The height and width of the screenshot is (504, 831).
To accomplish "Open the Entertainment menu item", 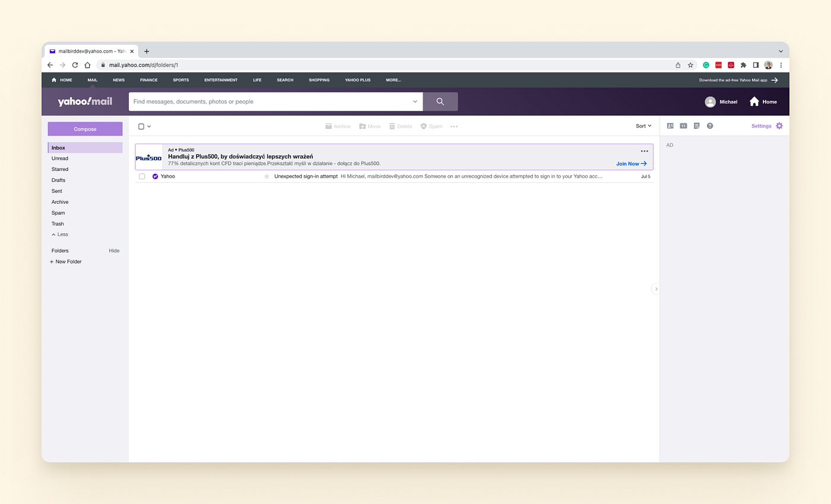I will click(x=220, y=80).
